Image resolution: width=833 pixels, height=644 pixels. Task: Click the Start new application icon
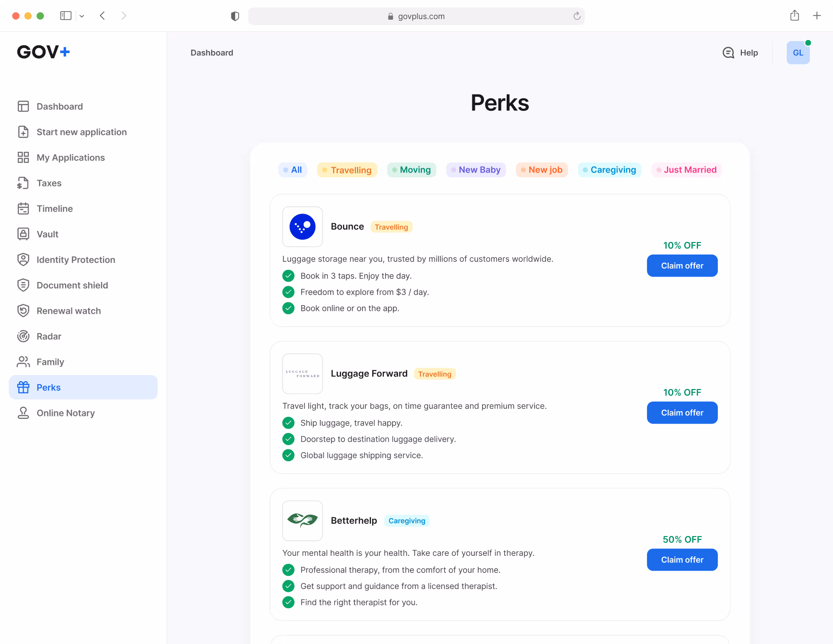[23, 132]
